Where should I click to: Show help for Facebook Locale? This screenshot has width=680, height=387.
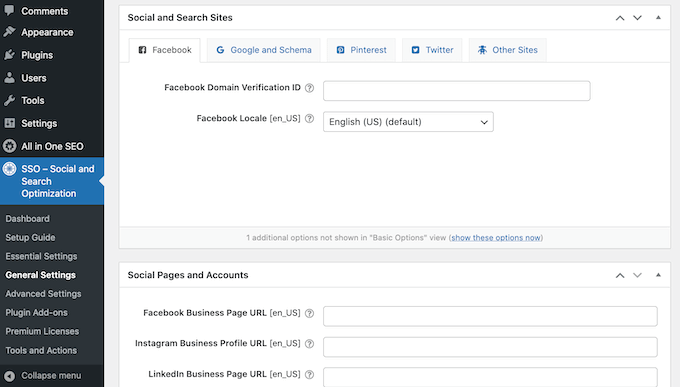[x=309, y=118]
